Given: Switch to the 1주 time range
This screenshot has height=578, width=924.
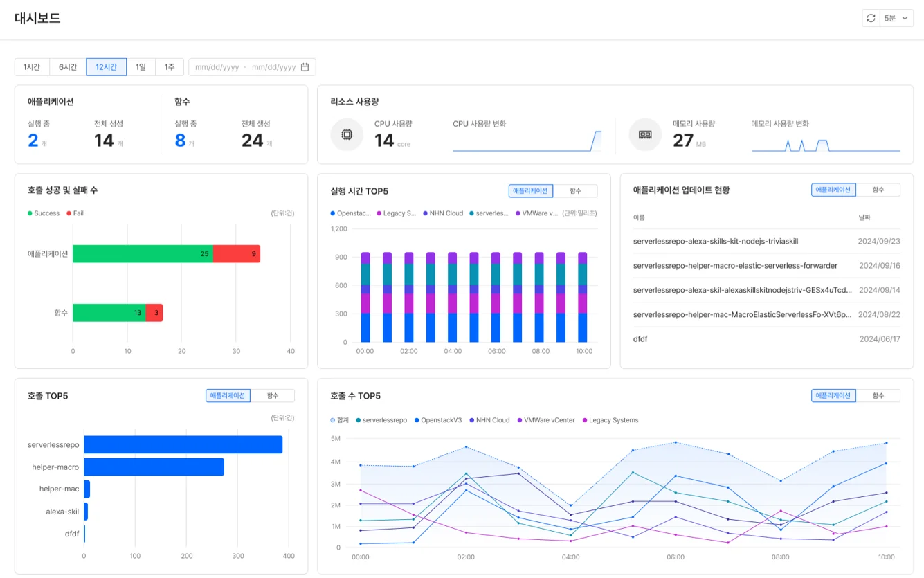Looking at the screenshot, I should [x=169, y=67].
